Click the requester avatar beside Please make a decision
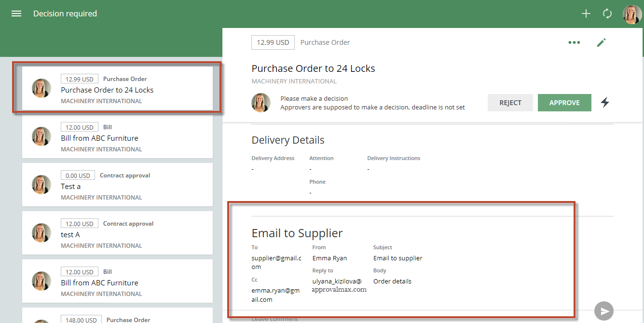Image resolution: width=644 pixels, height=323 pixels. (261, 103)
